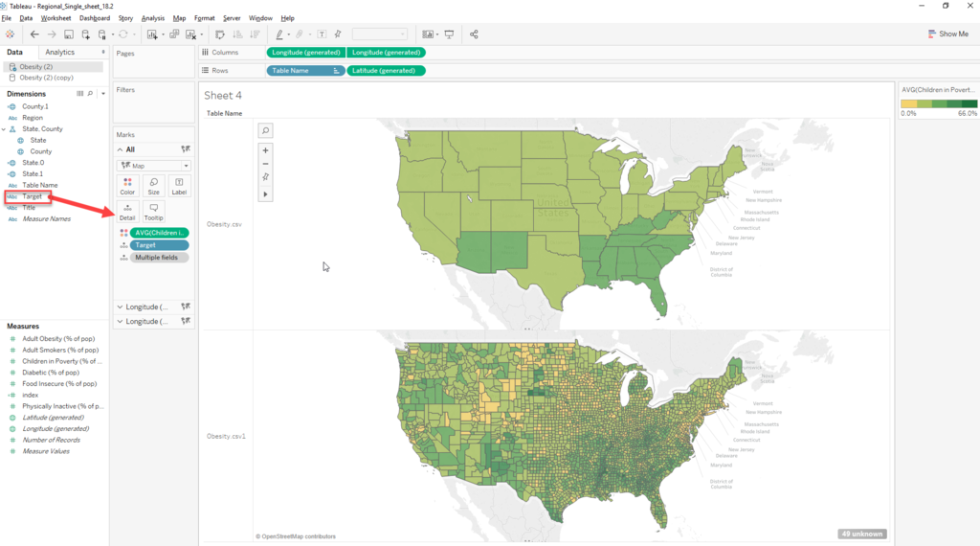The image size is (980, 546).
Task: Open the Dimensions pane dropdown menu
Action: click(x=103, y=94)
